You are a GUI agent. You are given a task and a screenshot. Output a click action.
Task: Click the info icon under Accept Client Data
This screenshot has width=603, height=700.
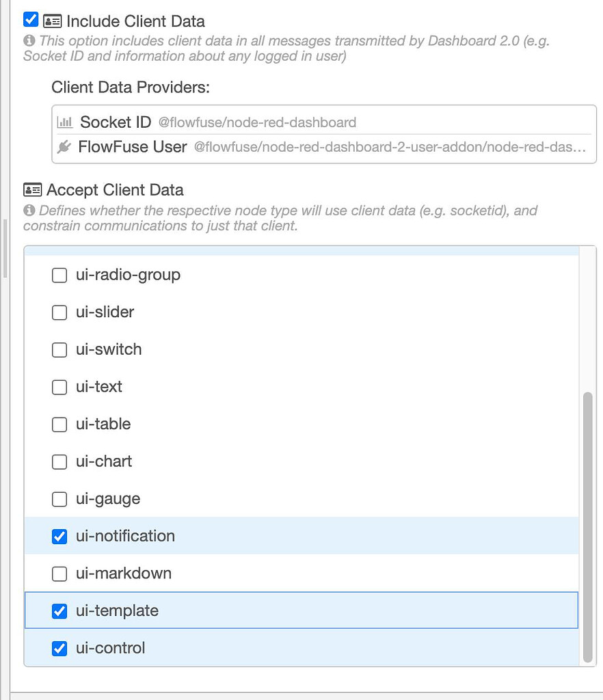29,211
